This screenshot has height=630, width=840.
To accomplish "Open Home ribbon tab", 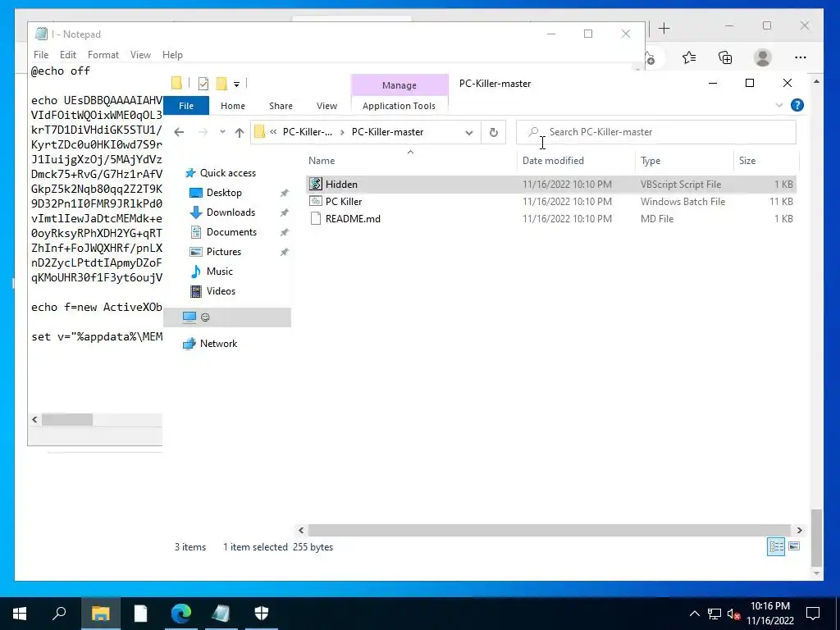I will click(x=232, y=106).
